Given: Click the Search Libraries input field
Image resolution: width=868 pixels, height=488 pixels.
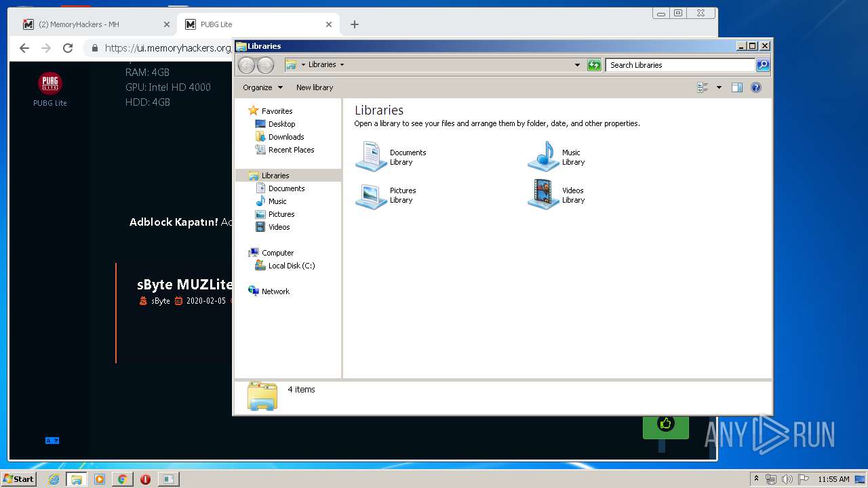Looking at the screenshot, I should click(x=680, y=65).
